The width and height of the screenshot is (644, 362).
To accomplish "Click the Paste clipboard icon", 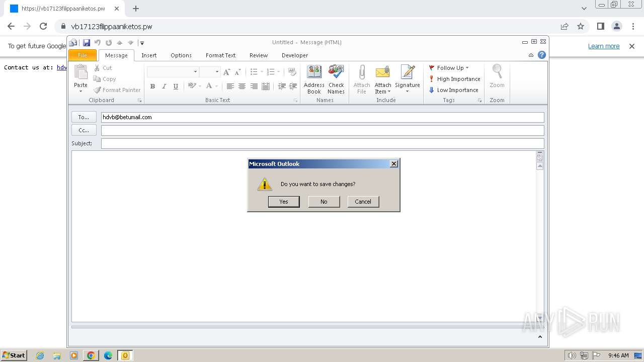I will tap(80, 72).
